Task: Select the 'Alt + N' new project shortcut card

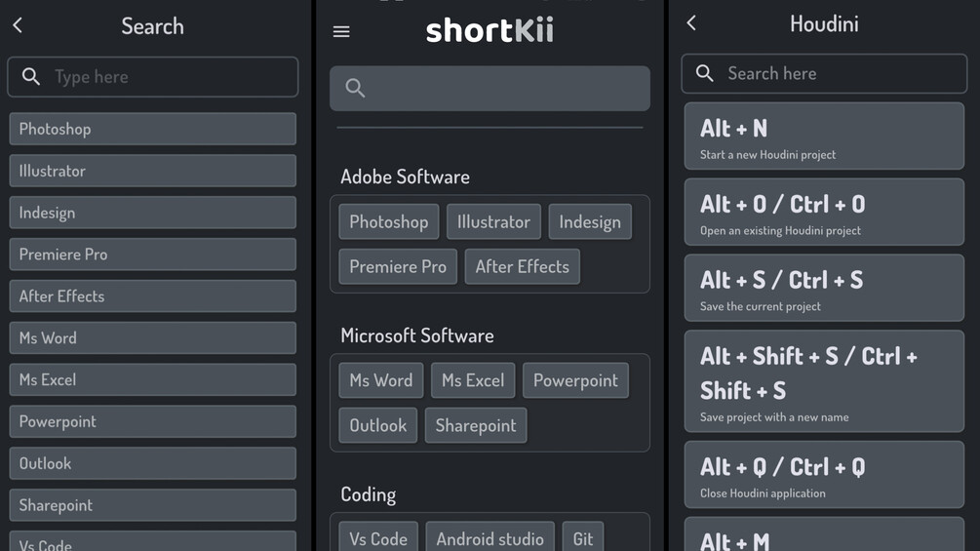Action: pyautogui.click(x=824, y=136)
